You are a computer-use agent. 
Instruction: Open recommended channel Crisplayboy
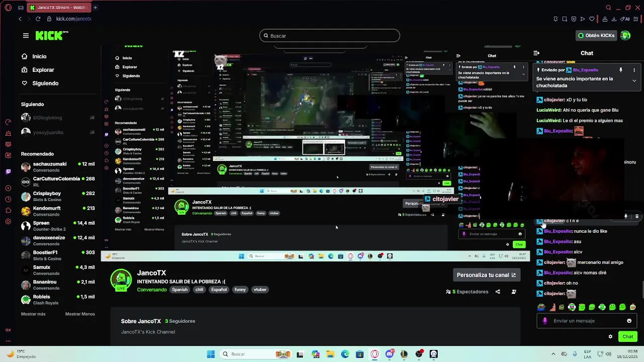[x=58, y=196]
